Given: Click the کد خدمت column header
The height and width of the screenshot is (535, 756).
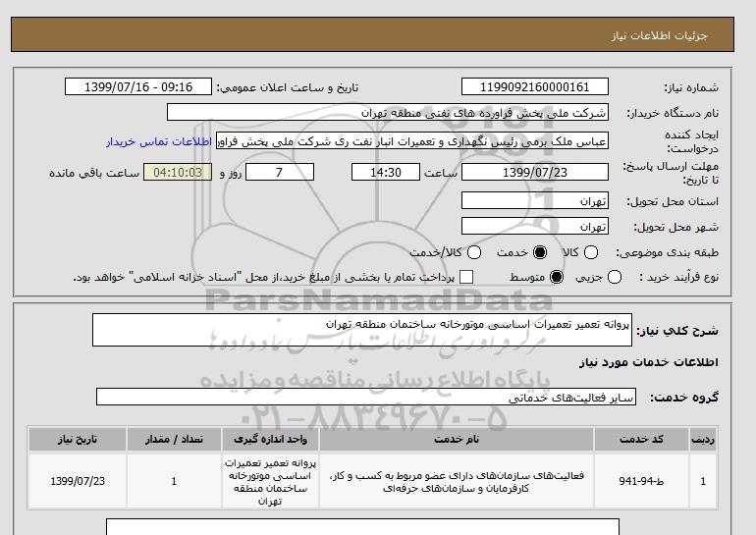Looking at the screenshot, I should [641, 439].
